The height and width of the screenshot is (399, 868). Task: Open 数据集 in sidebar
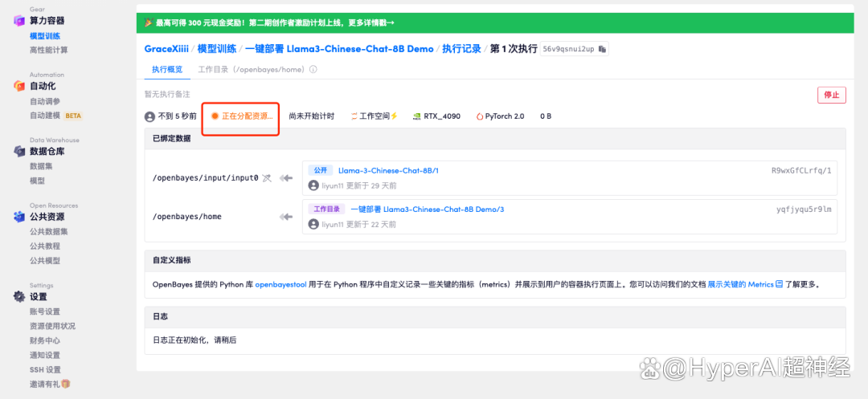pos(41,166)
